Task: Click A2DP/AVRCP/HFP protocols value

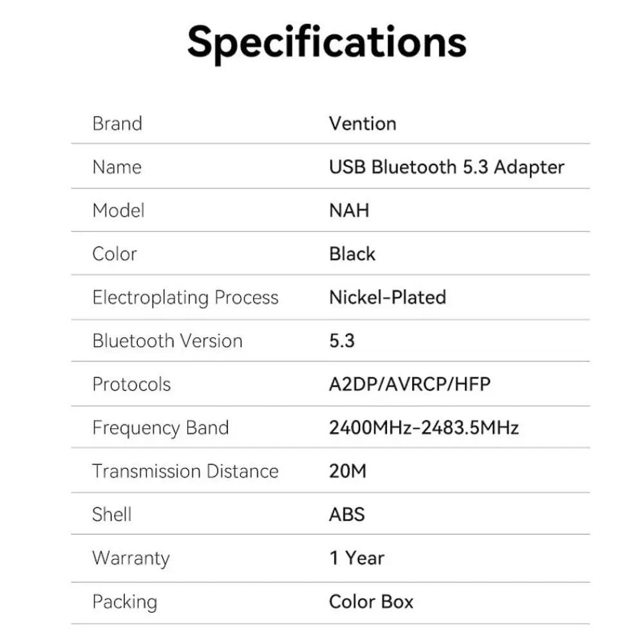Action: click(410, 384)
